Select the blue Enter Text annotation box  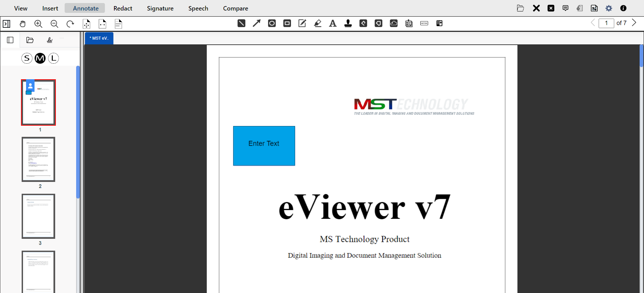pyautogui.click(x=264, y=146)
